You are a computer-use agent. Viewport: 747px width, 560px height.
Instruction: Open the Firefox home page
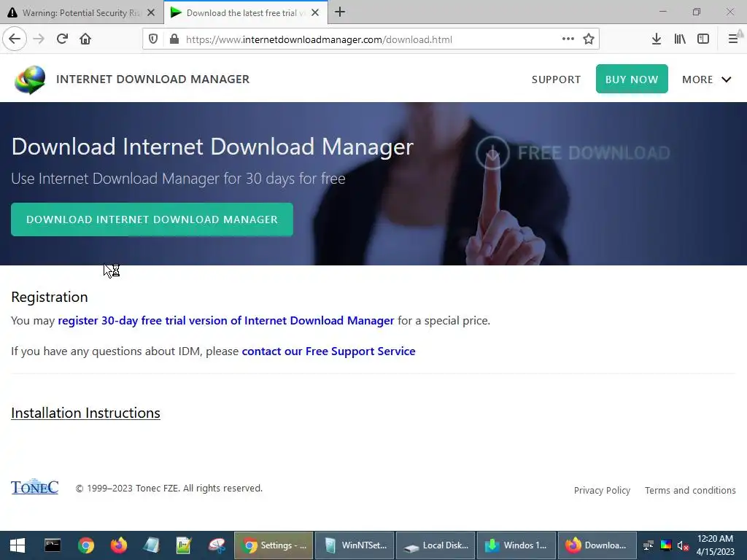point(85,39)
